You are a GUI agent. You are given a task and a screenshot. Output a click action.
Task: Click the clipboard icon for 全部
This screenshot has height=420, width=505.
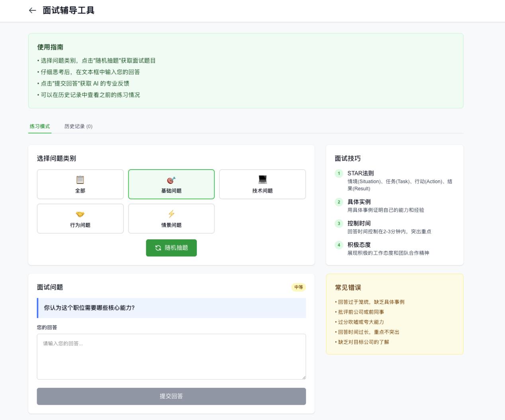pyautogui.click(x=80, y=180)
